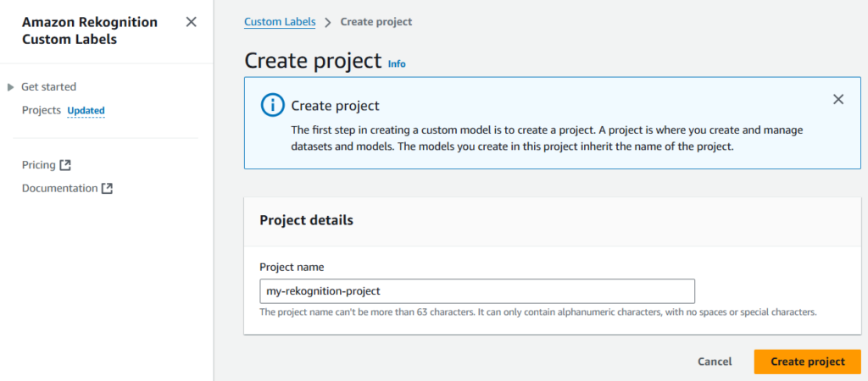
Task: Click the Project details section header
Action: point(306,220)
